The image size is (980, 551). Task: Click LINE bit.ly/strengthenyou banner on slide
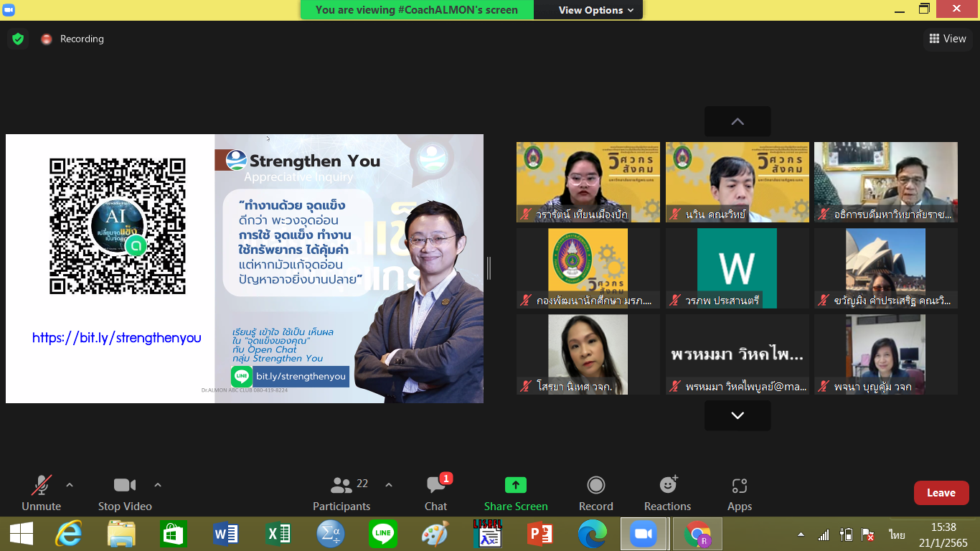tap(290, 376)
